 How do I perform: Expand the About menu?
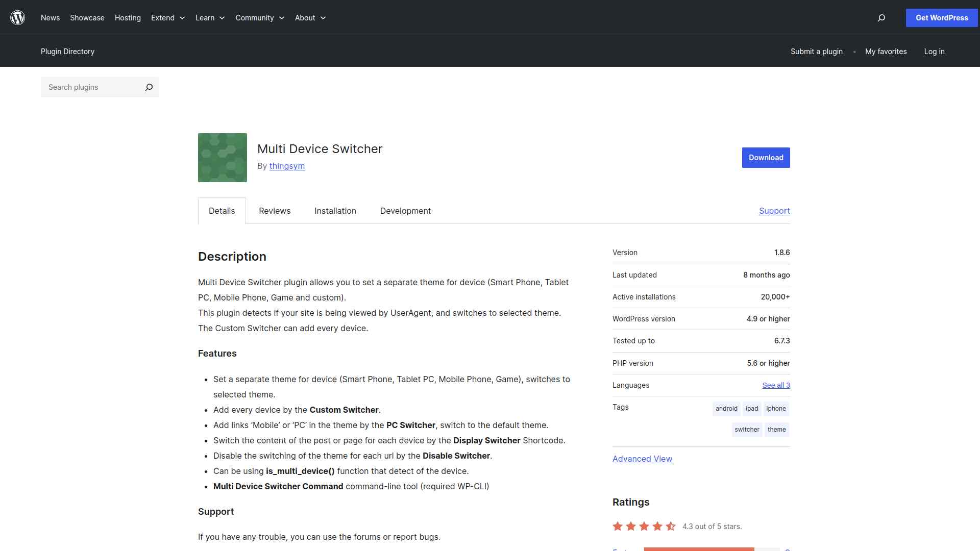point(310,18)
